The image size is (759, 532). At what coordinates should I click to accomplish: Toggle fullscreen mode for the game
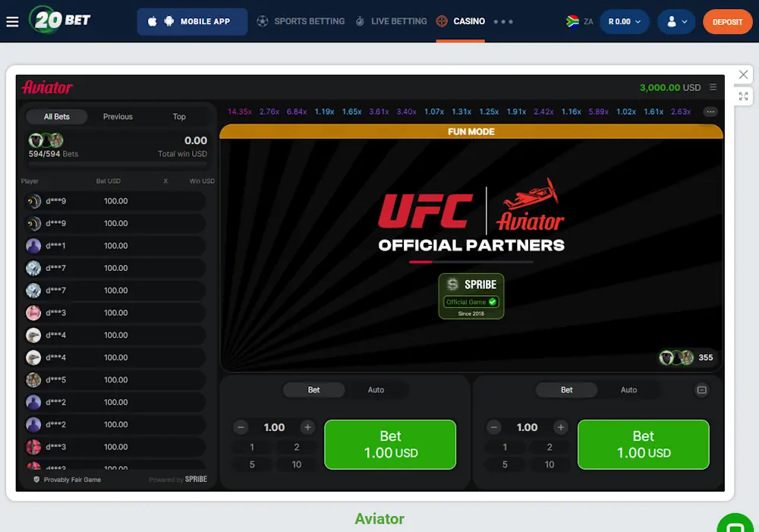pyautogui.click(x=744, y=96)
